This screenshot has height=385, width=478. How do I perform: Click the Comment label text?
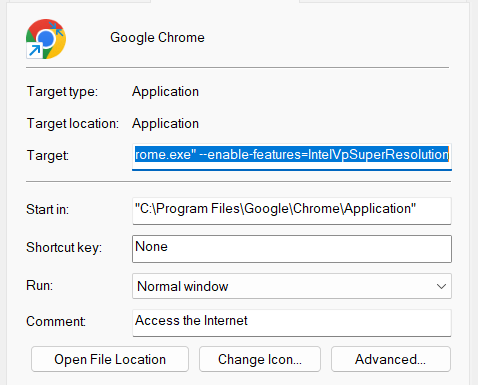pos(56,321)
